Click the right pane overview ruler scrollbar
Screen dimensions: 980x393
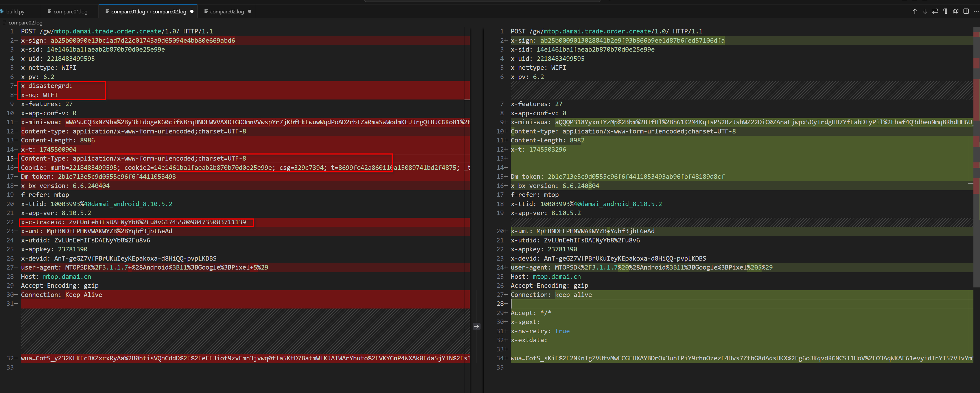coord(976,152)
